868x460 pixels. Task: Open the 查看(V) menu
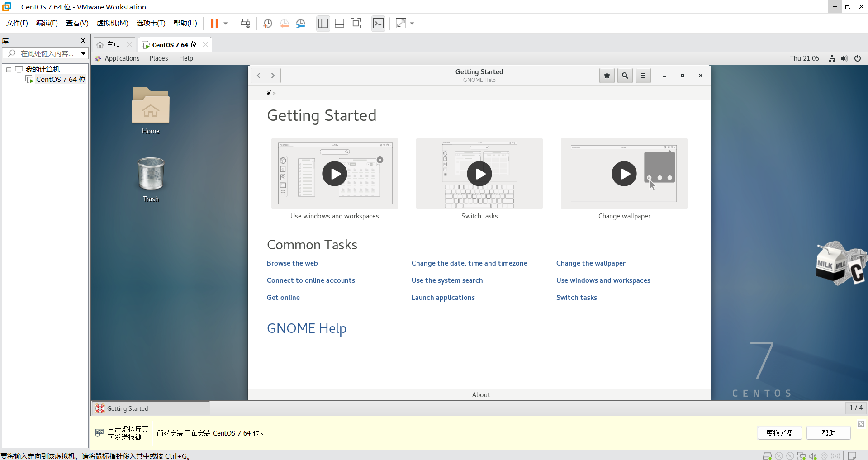[77, 23]
